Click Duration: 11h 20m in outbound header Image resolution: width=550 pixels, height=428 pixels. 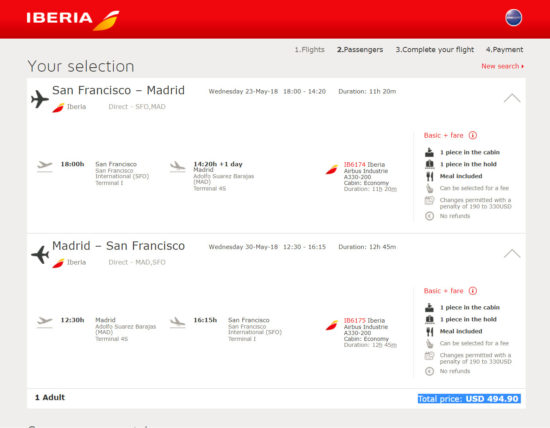click(x=367, y=92)
